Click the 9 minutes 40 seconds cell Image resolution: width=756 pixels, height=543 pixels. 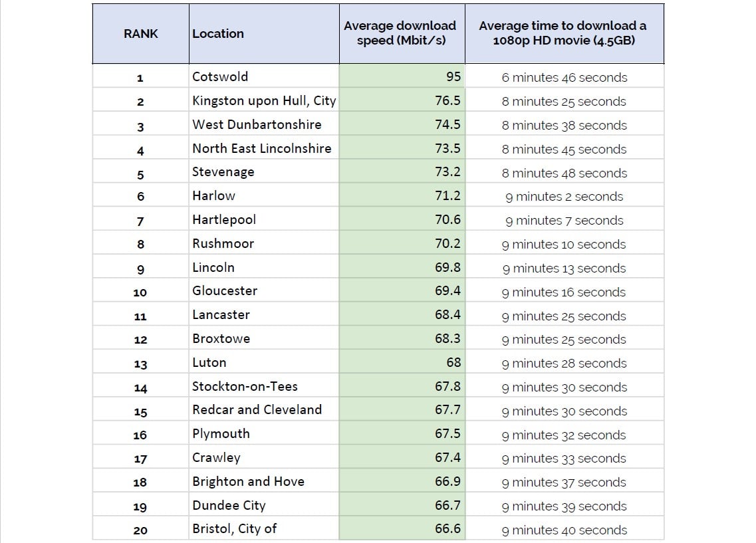coord(564,530)
